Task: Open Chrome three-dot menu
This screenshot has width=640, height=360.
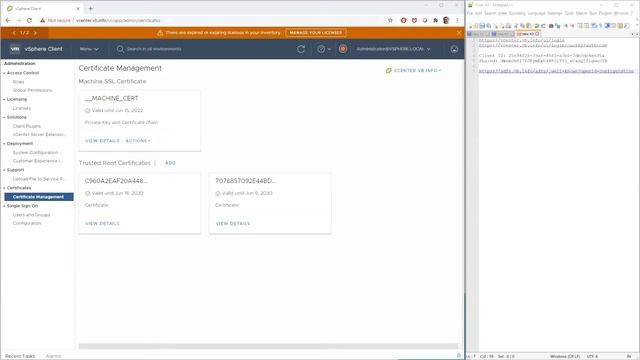Action: point(457,20)
